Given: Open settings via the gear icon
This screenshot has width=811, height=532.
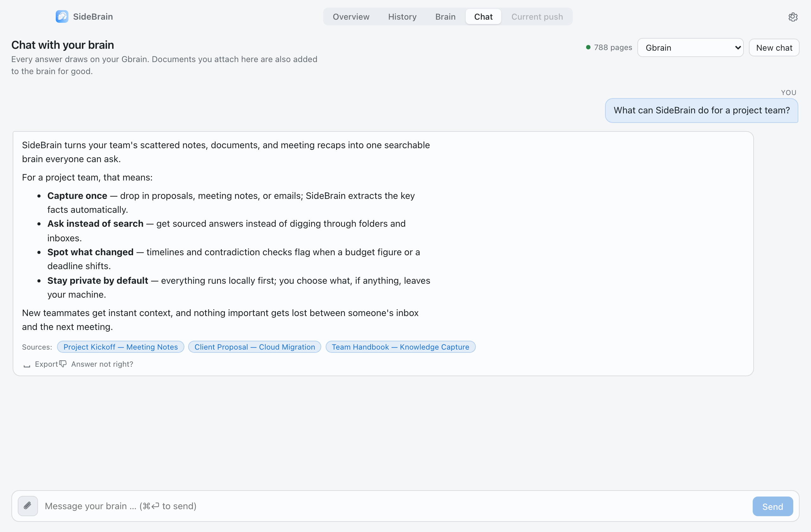Looking at the screenshot, I should pyautogui.click(x=793, y=17).
